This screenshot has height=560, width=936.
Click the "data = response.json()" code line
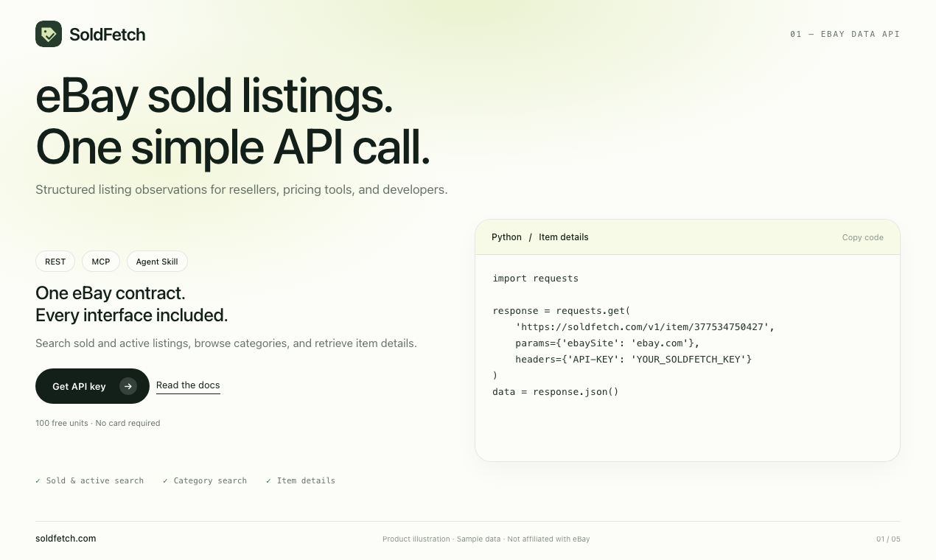pos(556,392)
